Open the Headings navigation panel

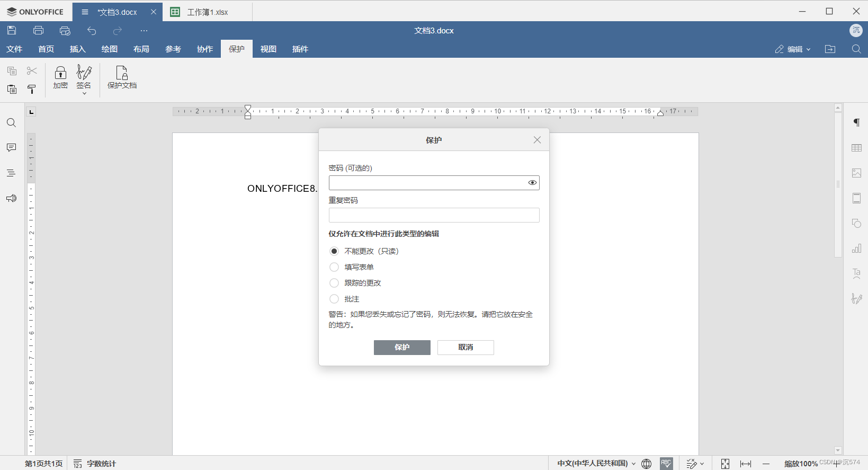11,173
